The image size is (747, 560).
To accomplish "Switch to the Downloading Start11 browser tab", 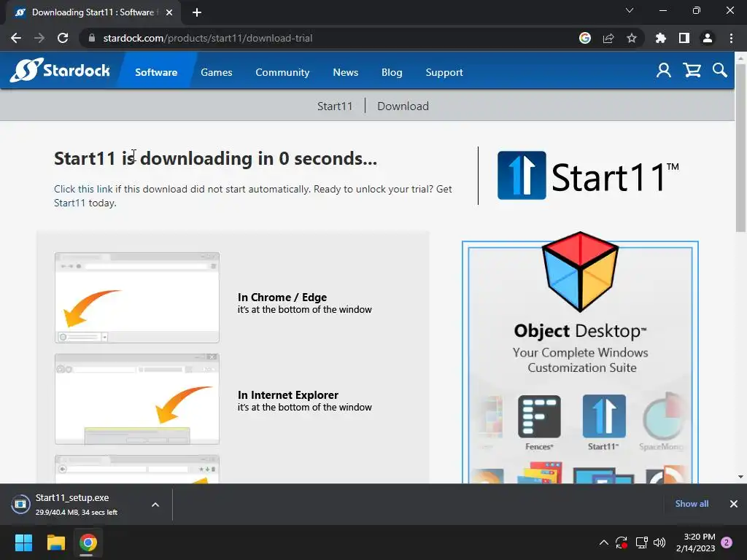I will (x=93, y=12).
